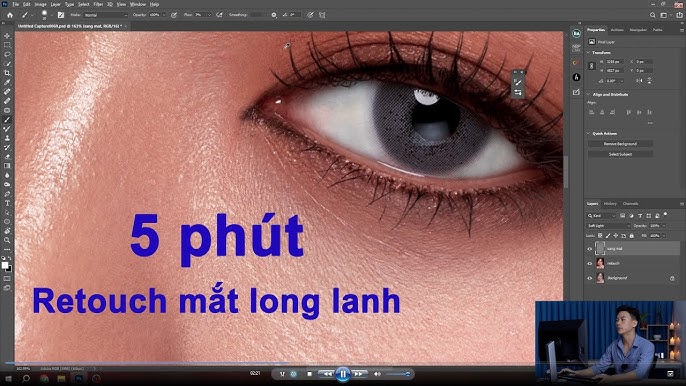
Task: Click the Home icon in options bar
Action: (10, 15)
